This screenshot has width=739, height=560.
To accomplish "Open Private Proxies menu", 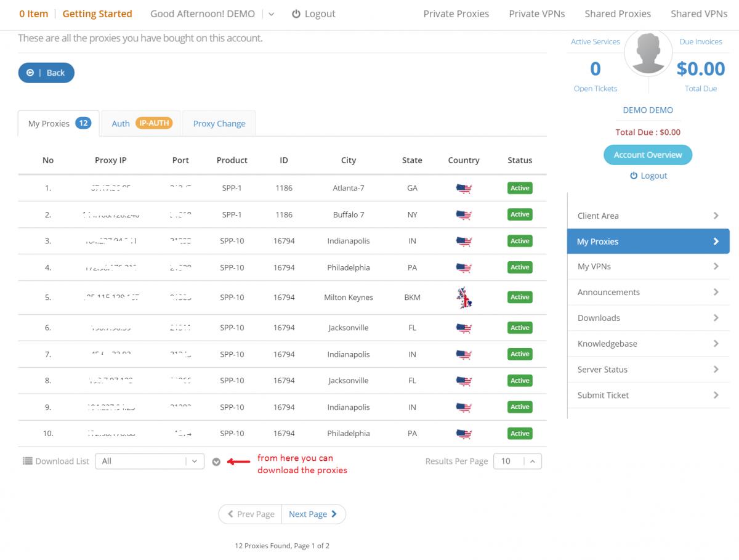I will tap(456, 14).
